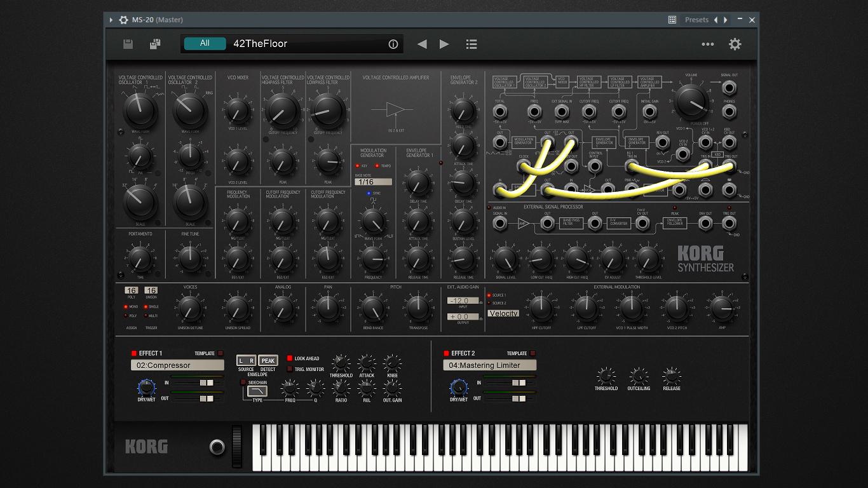Open the All category filter

205,44
